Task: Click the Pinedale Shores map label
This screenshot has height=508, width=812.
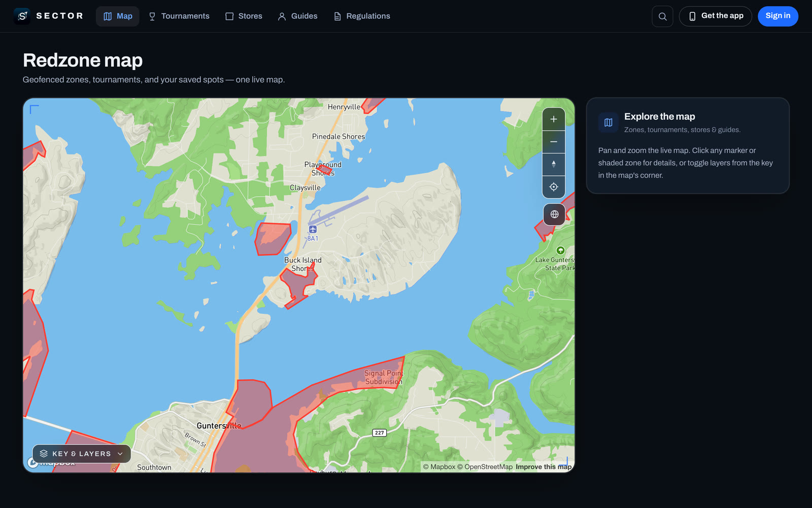Action: pos(339,137)
